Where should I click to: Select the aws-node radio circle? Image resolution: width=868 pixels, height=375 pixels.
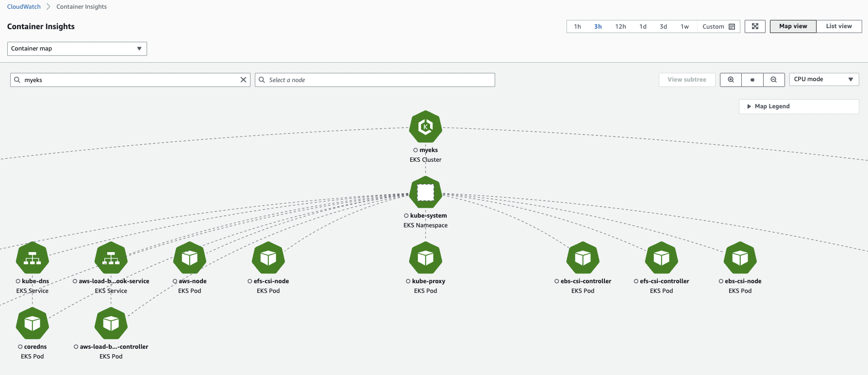click(x=175, y=281)
